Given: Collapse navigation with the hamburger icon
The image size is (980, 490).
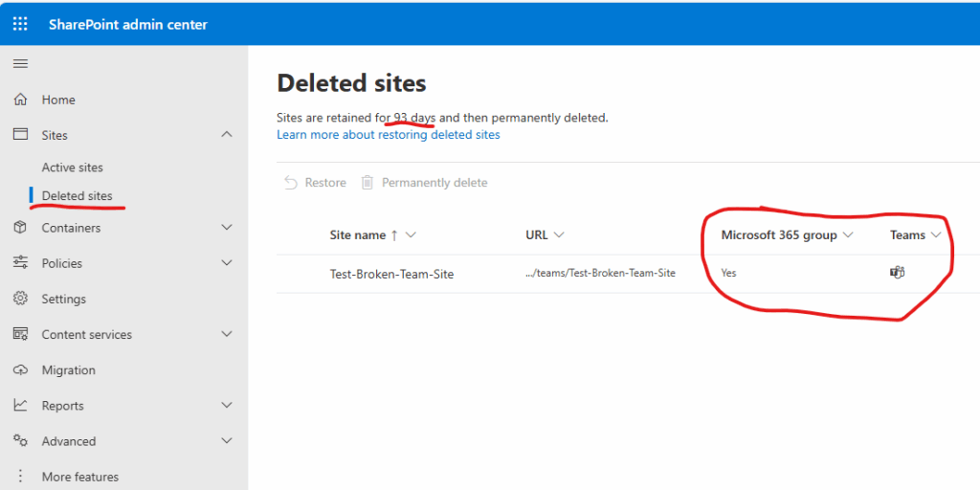Looking at the screenshot, I should (21, 64).
